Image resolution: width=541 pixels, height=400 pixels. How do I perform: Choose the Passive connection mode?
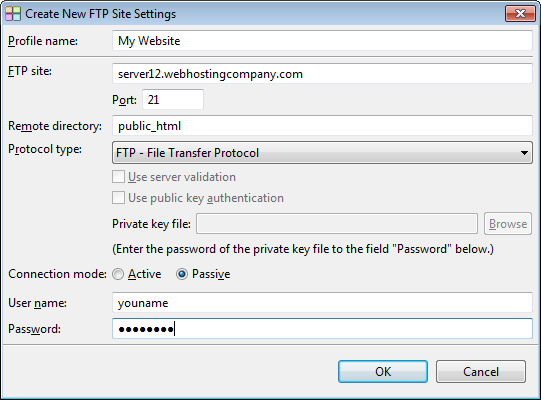click(182, 274)
